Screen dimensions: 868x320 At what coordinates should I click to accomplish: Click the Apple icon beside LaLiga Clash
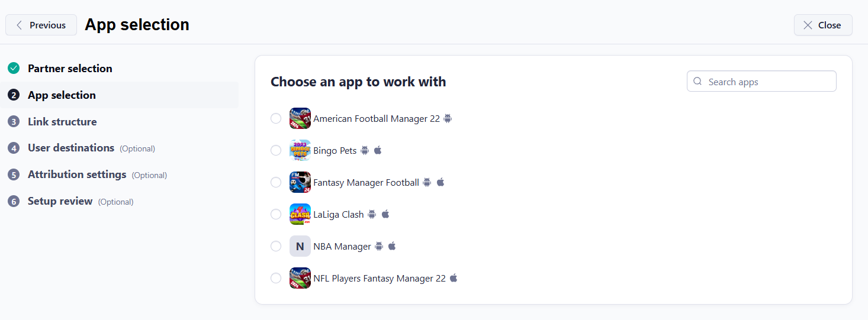tap(385, 214)
